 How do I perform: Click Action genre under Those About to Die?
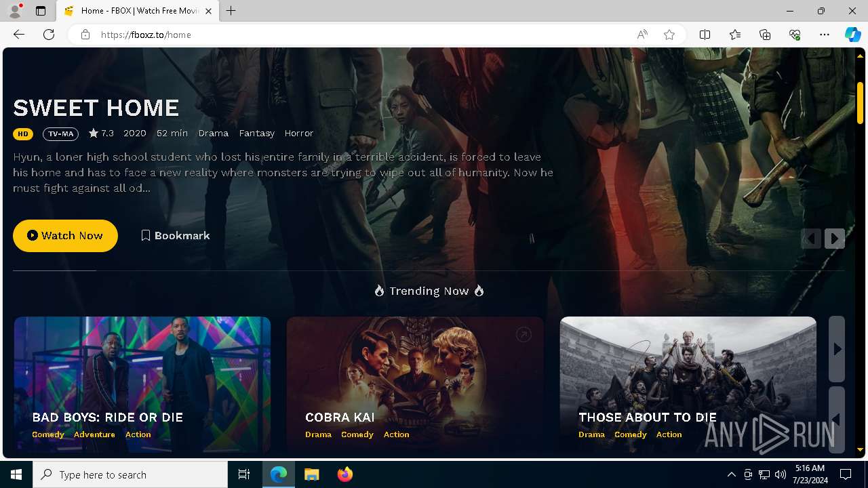coord(669,434)
